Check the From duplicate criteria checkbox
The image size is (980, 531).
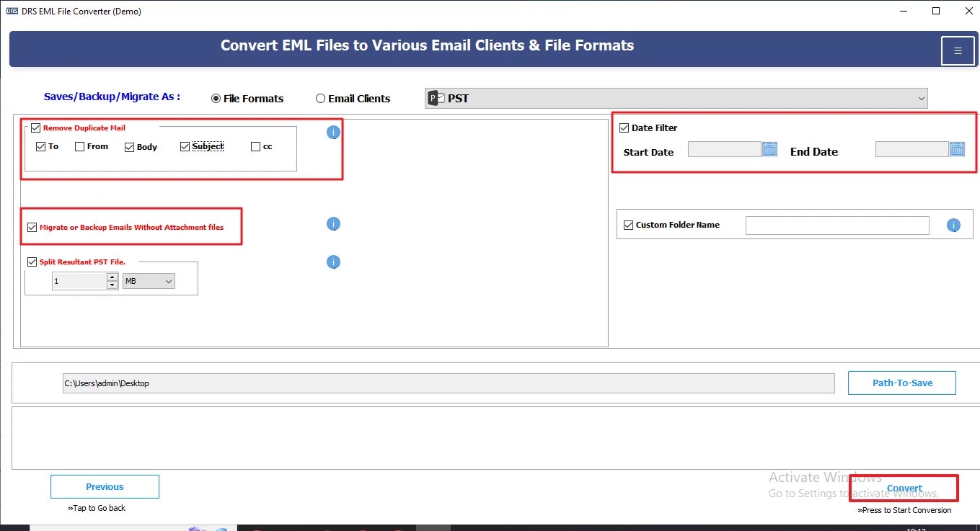pyautogui.click(x=79, y=147)
